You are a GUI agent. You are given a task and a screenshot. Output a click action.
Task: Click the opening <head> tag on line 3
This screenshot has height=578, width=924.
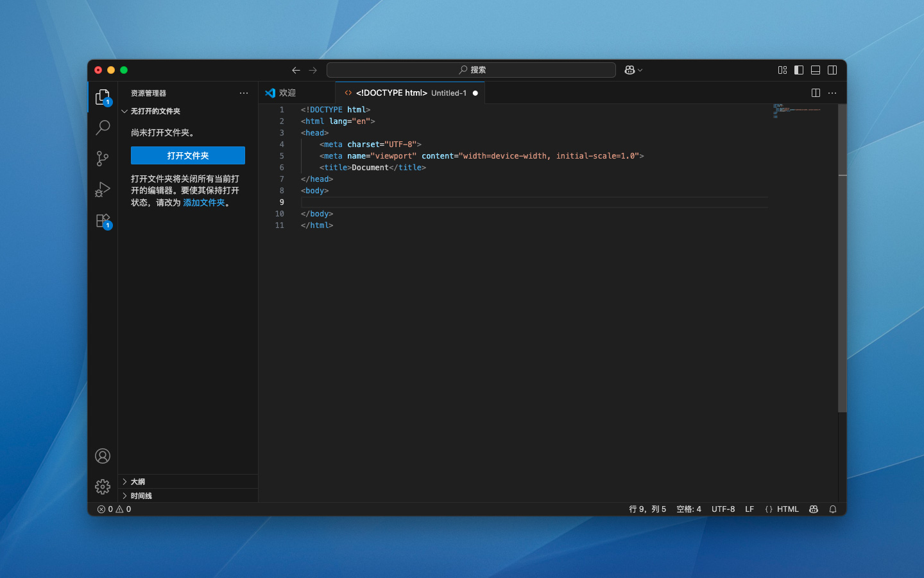click(314, 133)
